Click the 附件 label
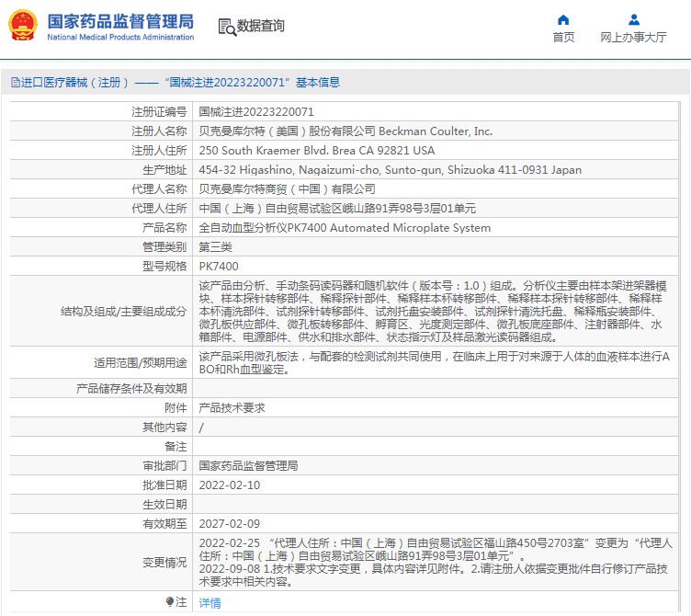 (x=176, y=408)
